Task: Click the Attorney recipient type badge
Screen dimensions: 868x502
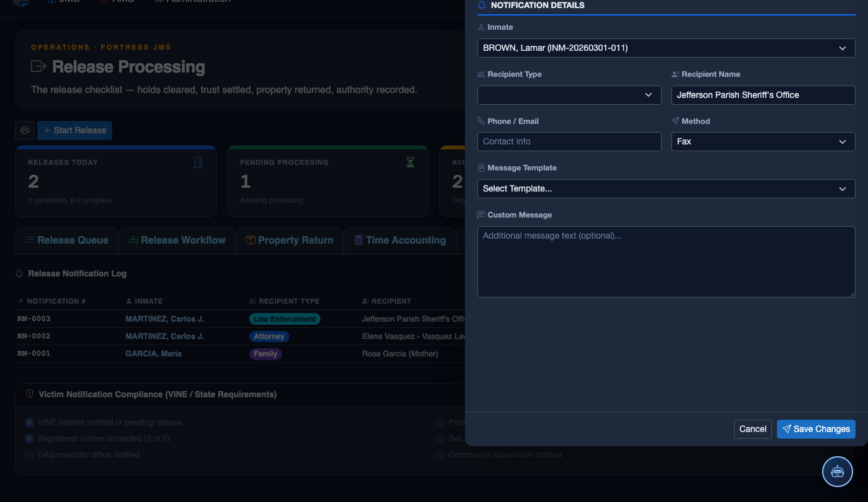Action: 269,337
